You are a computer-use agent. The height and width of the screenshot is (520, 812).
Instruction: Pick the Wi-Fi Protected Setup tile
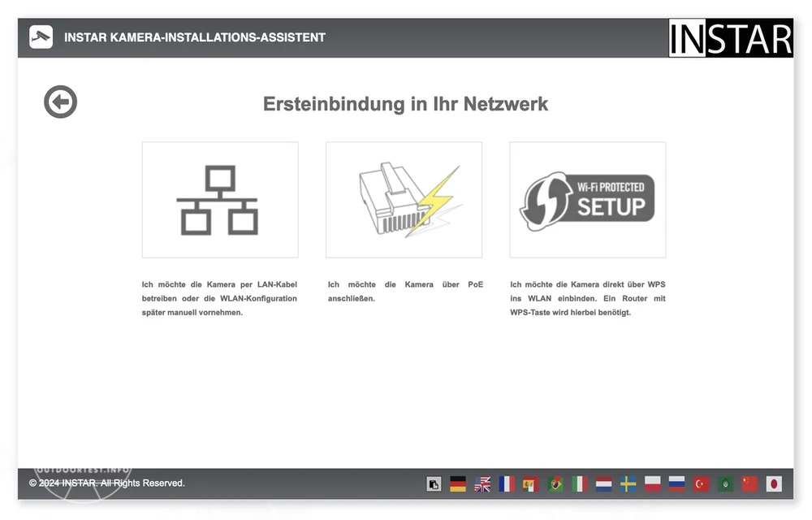(x=587, y=200)
